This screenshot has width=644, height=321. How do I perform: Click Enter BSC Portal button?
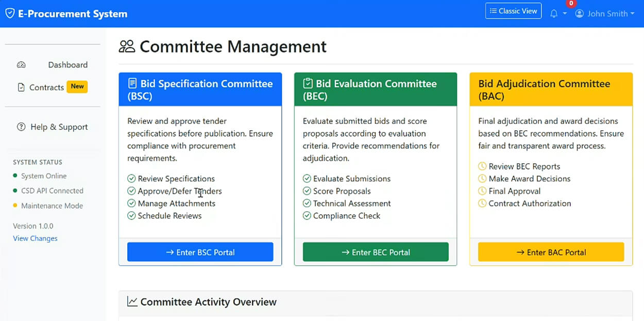tap(200, 252)
